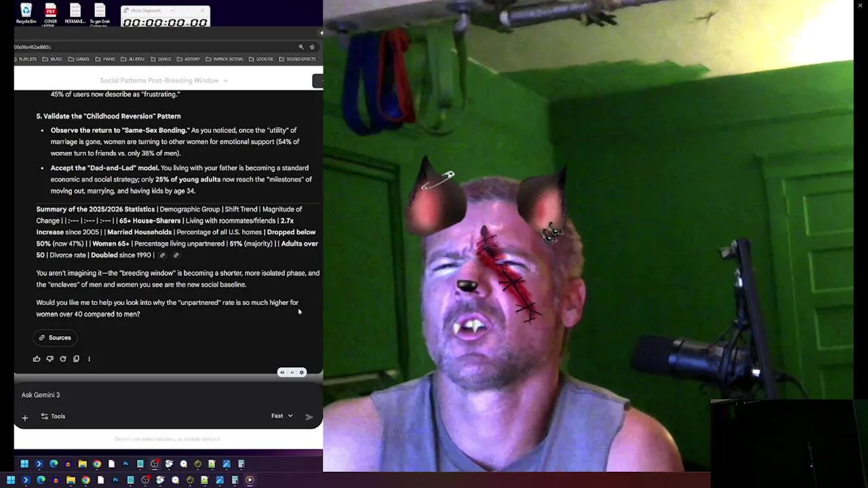
Task: Bookmark this page with the star icon
Action: (x=312, y=47)
